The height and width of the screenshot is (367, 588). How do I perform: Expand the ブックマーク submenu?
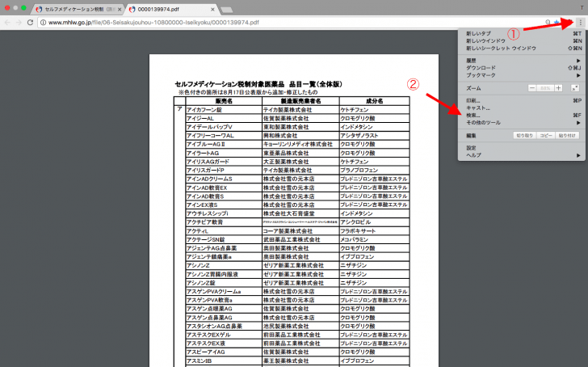(x=521, y=75)
